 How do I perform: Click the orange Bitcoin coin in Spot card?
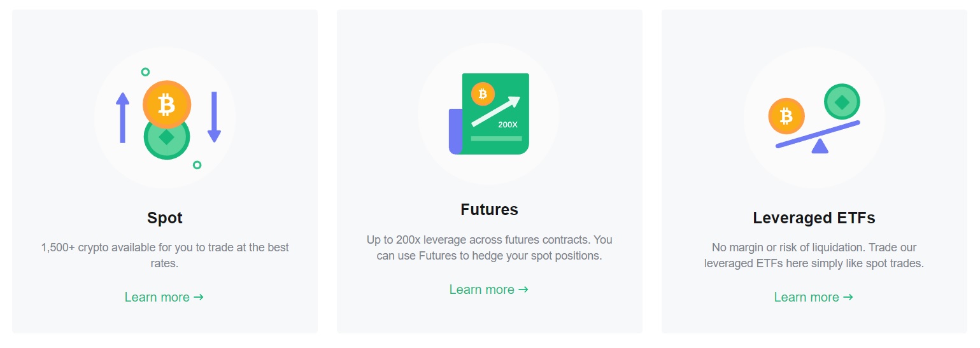(167, 104)
